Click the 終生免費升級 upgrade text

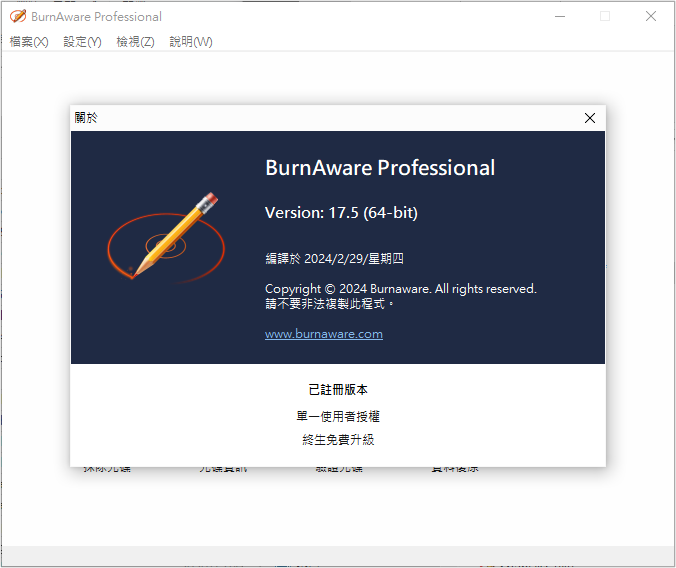338,440
